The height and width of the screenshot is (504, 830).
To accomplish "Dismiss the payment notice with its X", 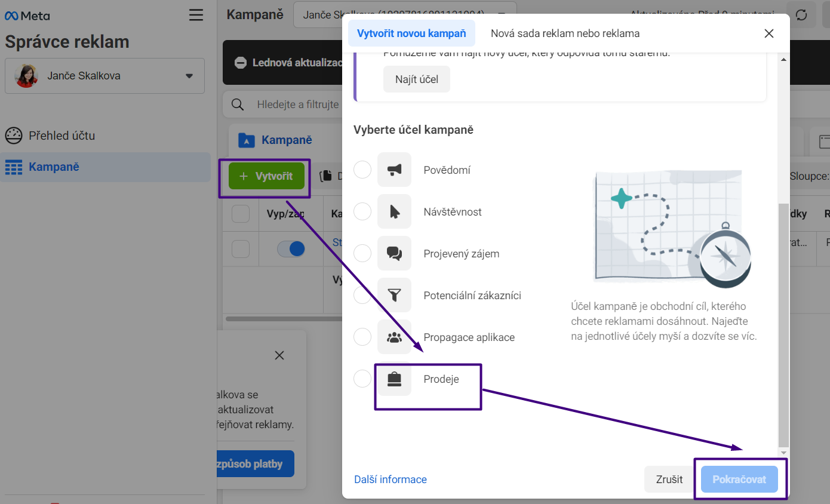I will [x=279, y=355].
